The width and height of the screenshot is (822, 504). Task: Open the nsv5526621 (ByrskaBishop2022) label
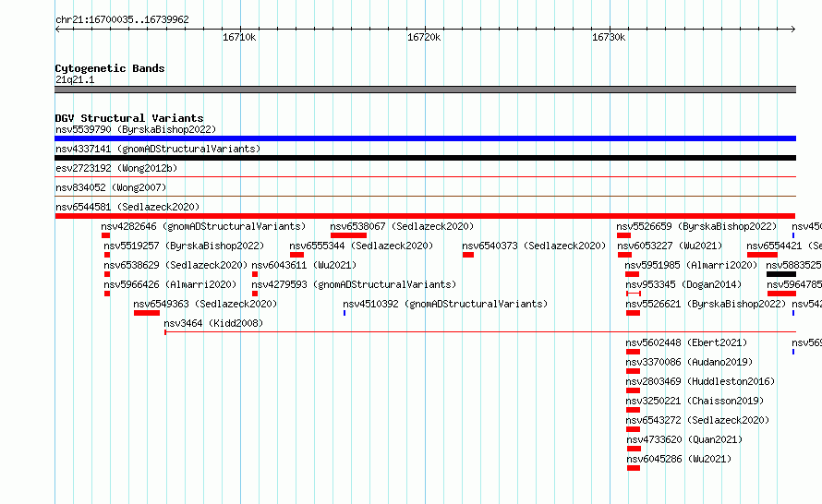click(706, 304)
